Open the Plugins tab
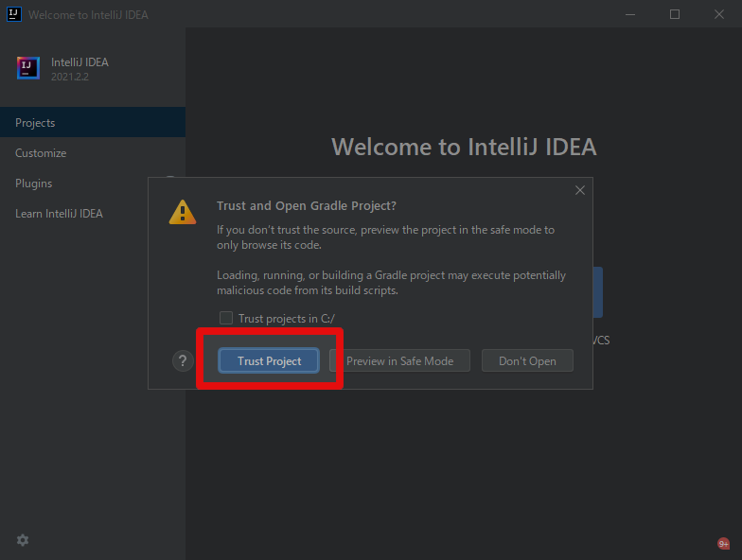This screenshot has width=742, height=560. pyautogui.click(x=93, y=184)
